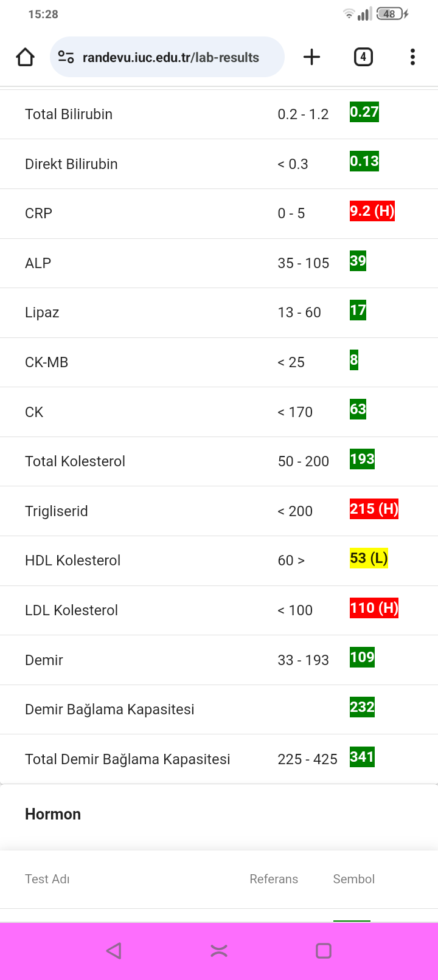Tap the LDL Kolesterol row label
438x980 pixels.
click(71, 610)
